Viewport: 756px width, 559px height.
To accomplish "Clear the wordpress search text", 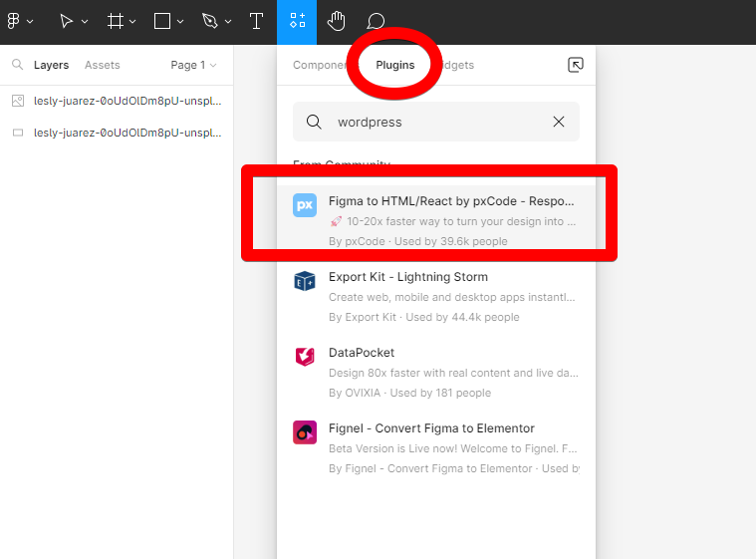I will click(559, 122).
